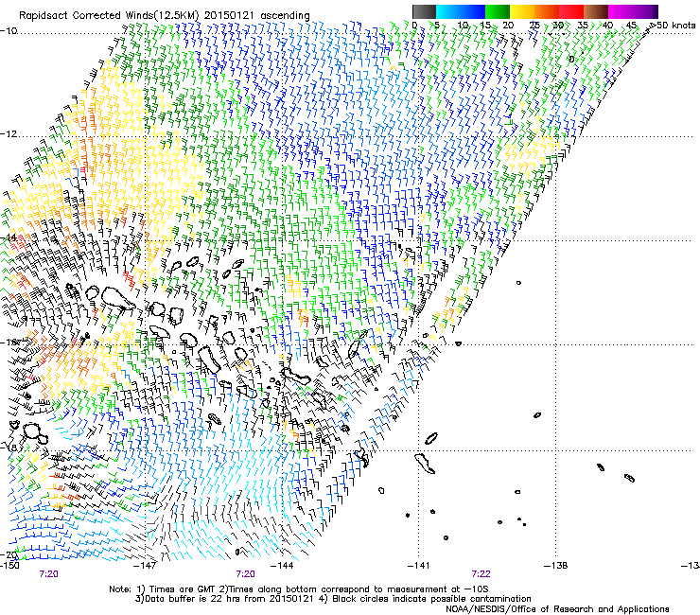Click the magenta-purple 40-50 knots color band

(x=633, y=11)
